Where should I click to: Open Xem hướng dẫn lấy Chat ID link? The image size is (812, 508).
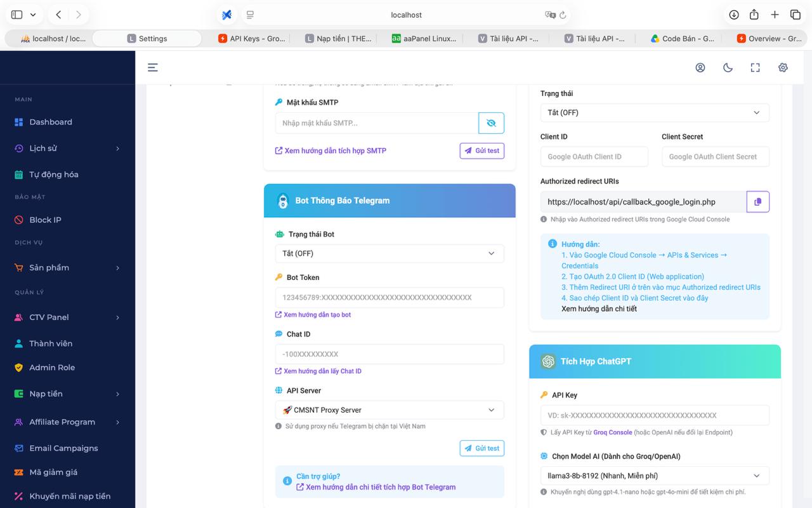[318, 371]
